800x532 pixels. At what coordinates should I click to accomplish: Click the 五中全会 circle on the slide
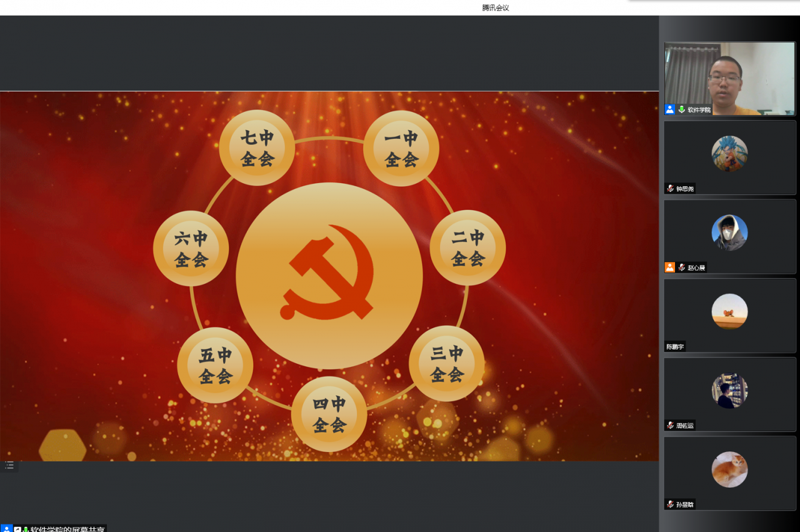tap(215, 365)
